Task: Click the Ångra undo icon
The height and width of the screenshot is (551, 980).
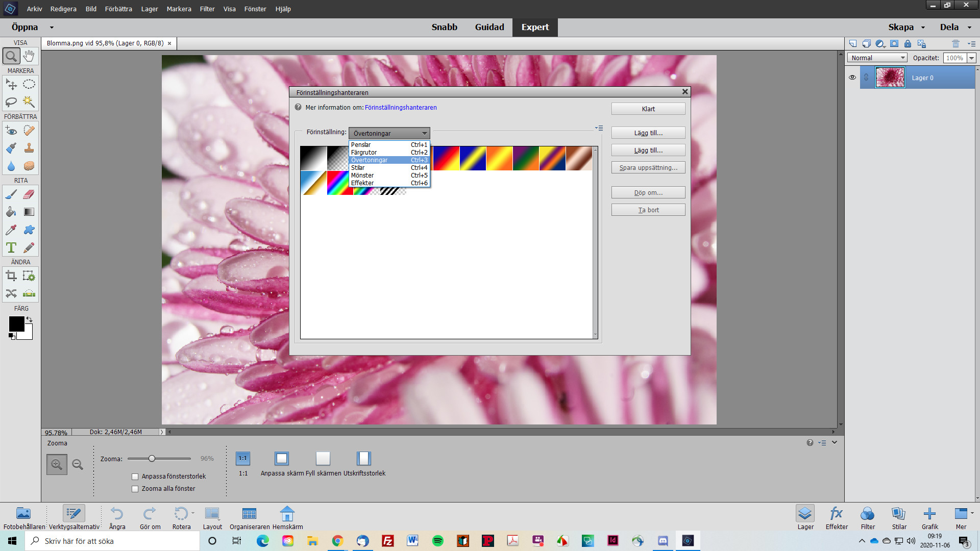Action: [x=117, y=514]
